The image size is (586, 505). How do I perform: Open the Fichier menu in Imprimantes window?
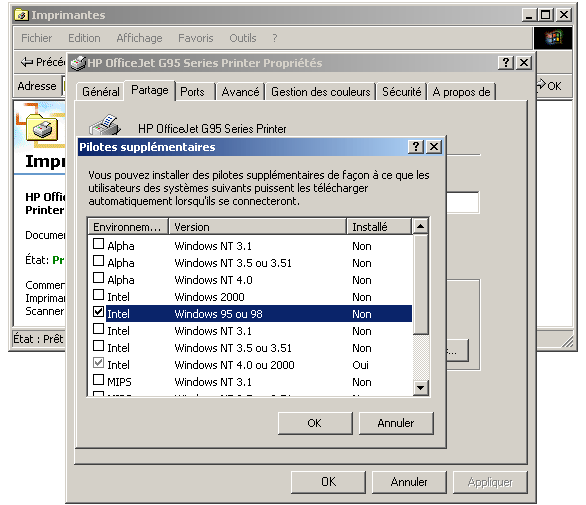pyautogui.click(x=36, y=38)
